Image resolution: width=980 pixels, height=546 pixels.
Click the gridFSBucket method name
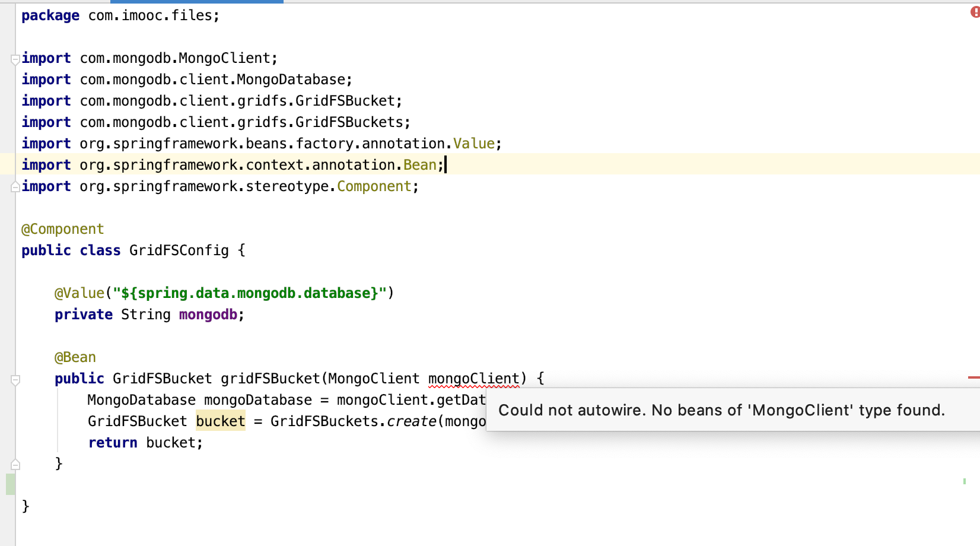coord(271,379)
